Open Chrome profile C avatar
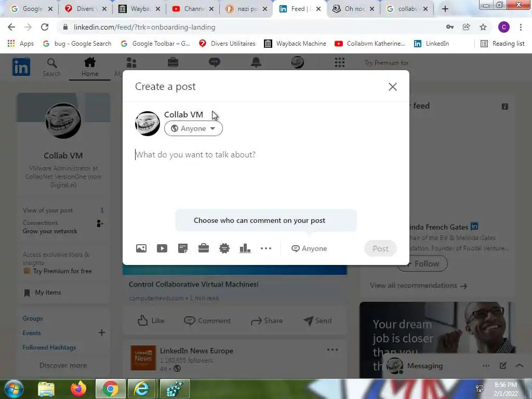The height and width of the screenshot is (399, 532). [x=503, y=27]
